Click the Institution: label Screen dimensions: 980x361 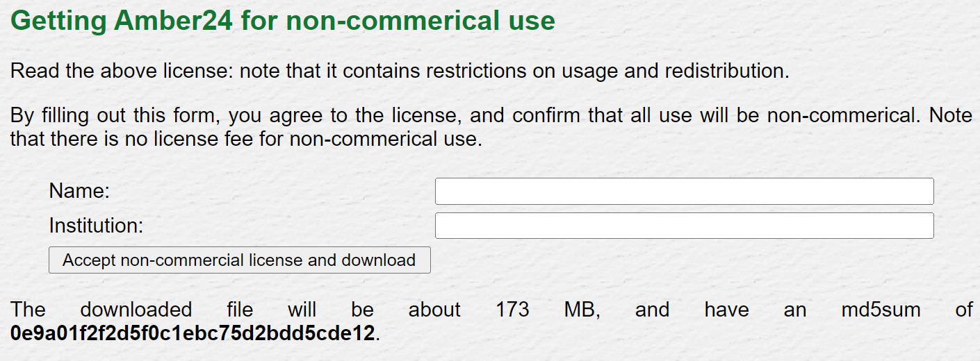point(96,226)
